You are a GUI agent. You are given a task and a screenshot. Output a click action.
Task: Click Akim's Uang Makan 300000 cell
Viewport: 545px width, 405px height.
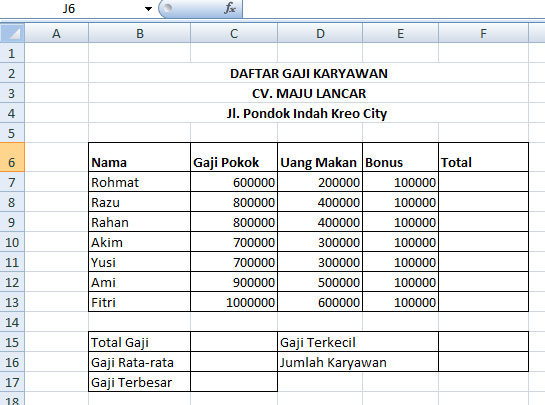tap(320, 242)
